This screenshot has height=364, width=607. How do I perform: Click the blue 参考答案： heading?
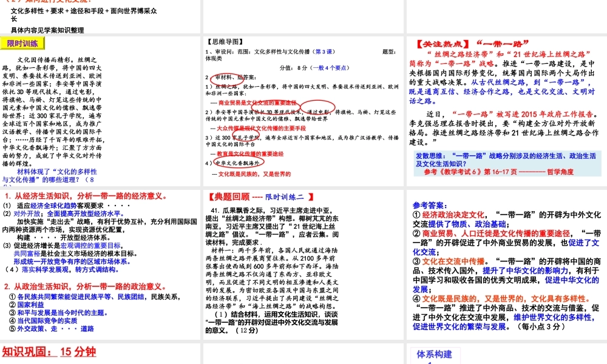click(x=430, y=205)
